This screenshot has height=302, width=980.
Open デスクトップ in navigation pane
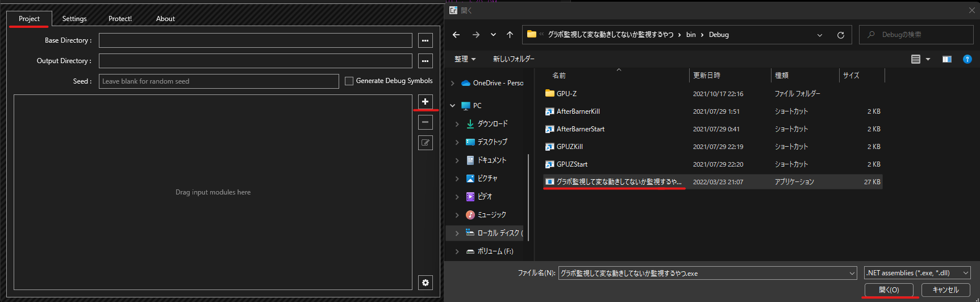(x=487, y=142)
